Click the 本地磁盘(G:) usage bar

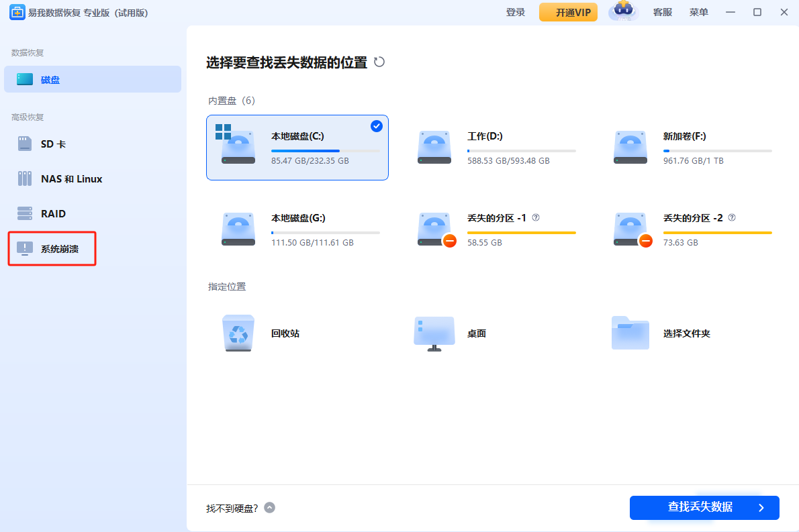pos(326,233)
